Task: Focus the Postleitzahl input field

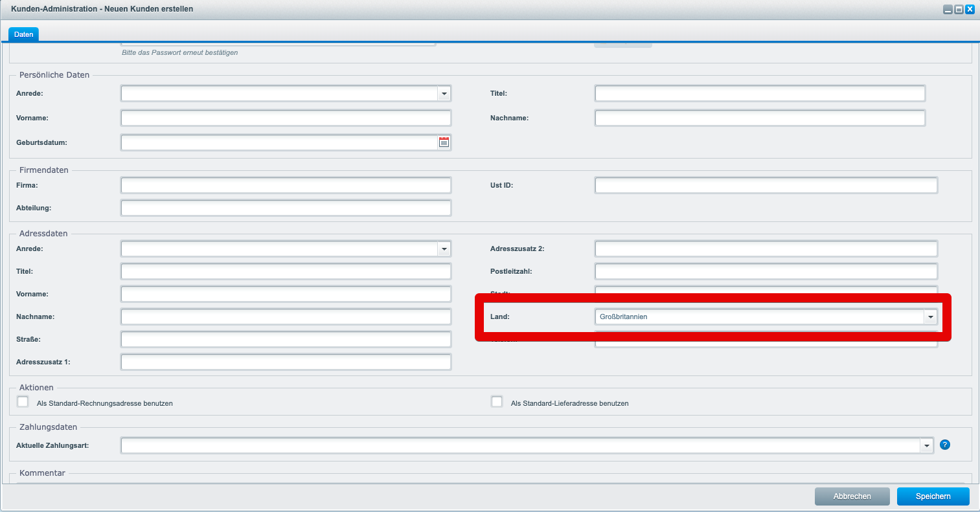Action: 766,271
